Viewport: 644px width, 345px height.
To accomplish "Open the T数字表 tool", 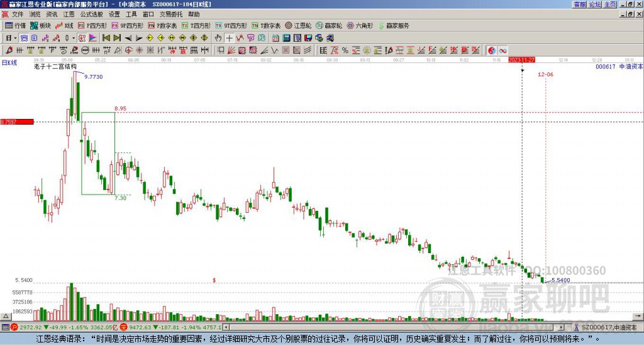I will tap(266, 25).
